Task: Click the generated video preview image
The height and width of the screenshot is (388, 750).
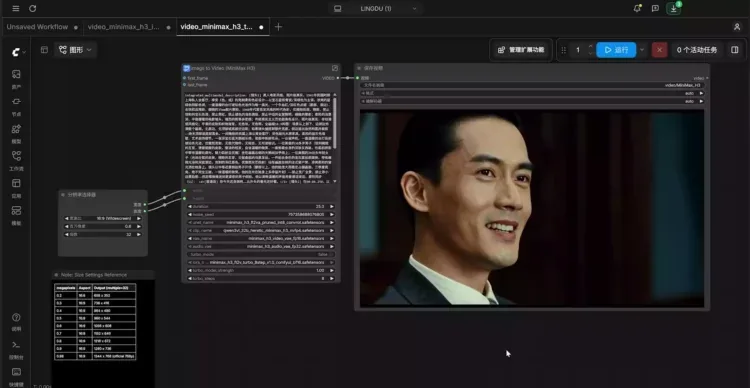Action: point(532,209)
